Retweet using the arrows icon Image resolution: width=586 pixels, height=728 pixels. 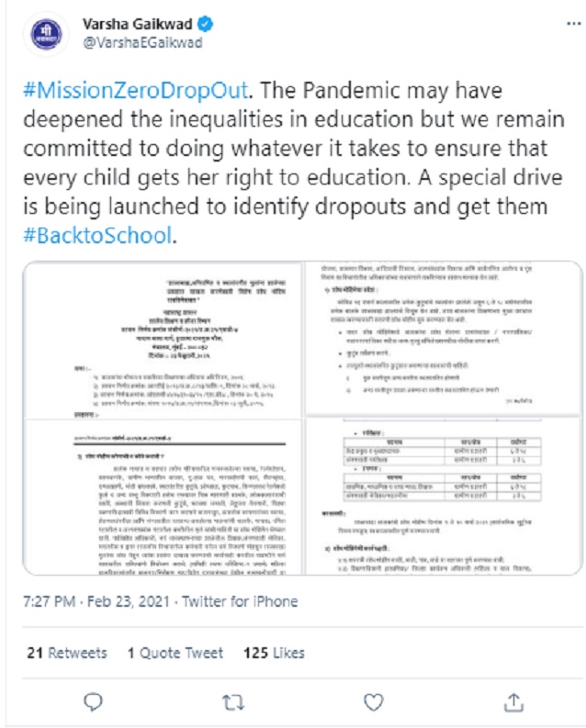233,701
